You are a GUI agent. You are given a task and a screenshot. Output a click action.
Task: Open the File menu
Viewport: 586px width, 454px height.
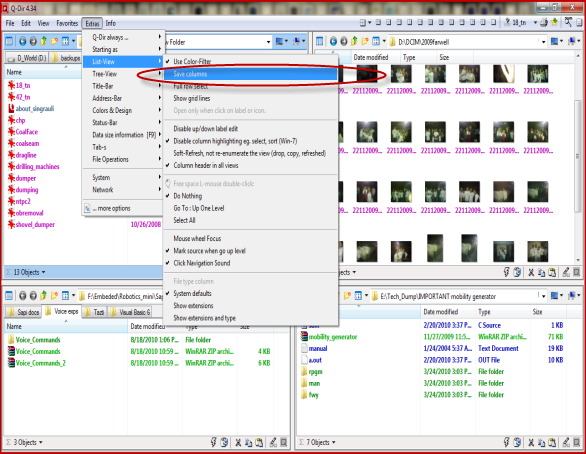coord(10,23)
